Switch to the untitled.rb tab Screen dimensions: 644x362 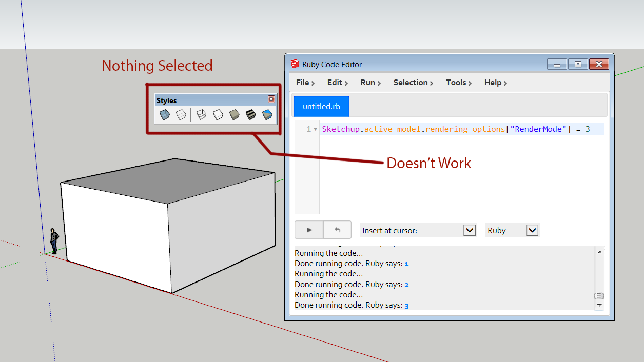[321, 106]
